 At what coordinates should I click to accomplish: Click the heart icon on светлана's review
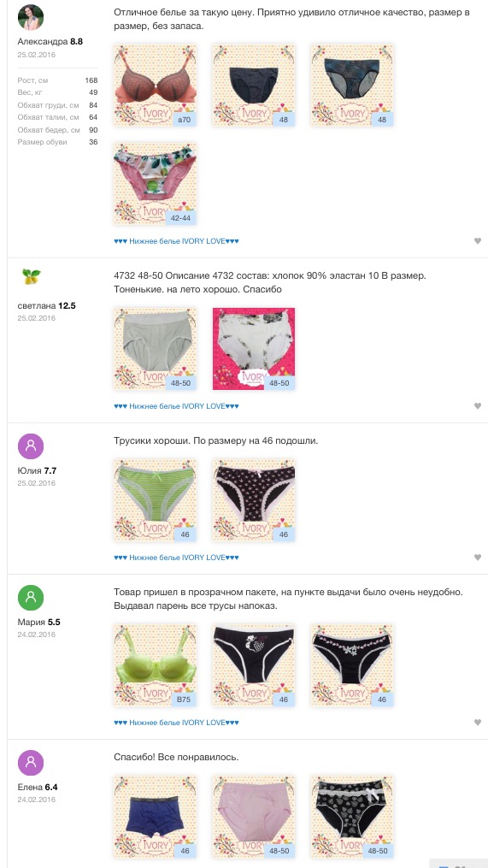click(x=478, y=405)
